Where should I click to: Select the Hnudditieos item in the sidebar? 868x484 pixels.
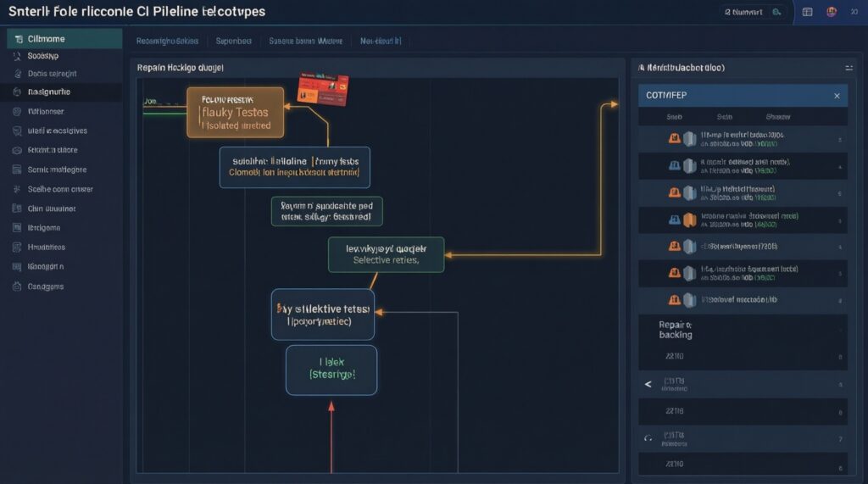click(x=47, y=248)
